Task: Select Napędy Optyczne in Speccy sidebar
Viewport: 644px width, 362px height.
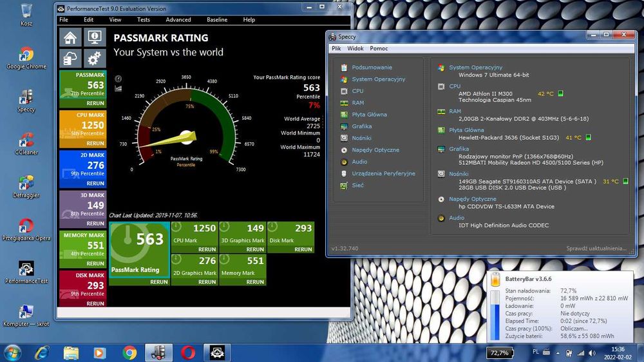Action: pyautogui.click(x=375, y=150)
